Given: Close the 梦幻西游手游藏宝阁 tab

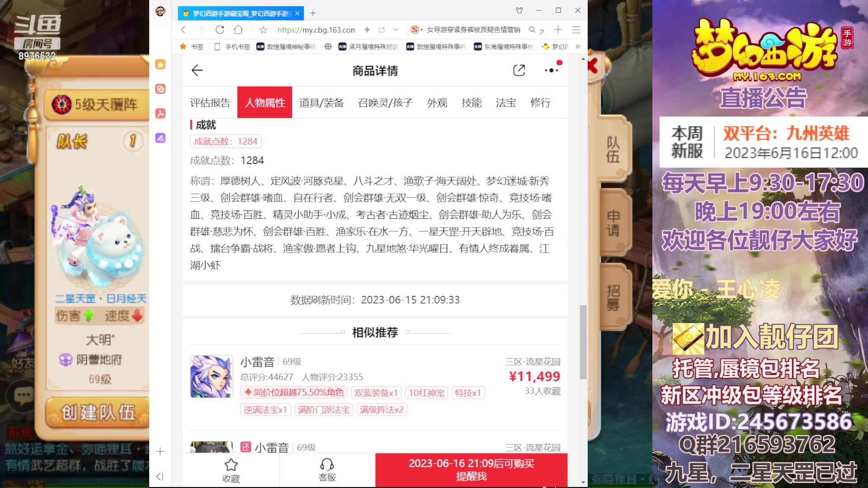Looking at the screenshot, I should (297, 14).
